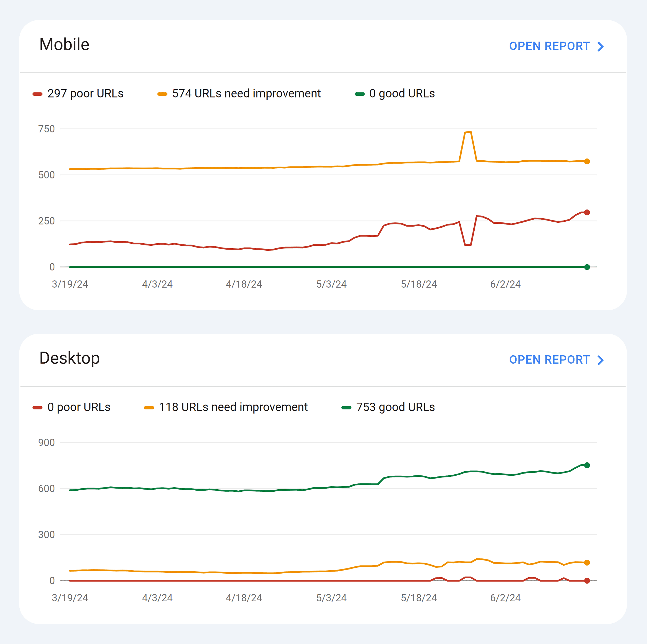The width and height of the screenshot is (647, 644).
Task: Click the chevron arrow beside Desktop's OPEN REPORT
Action: tap(600, 360)
